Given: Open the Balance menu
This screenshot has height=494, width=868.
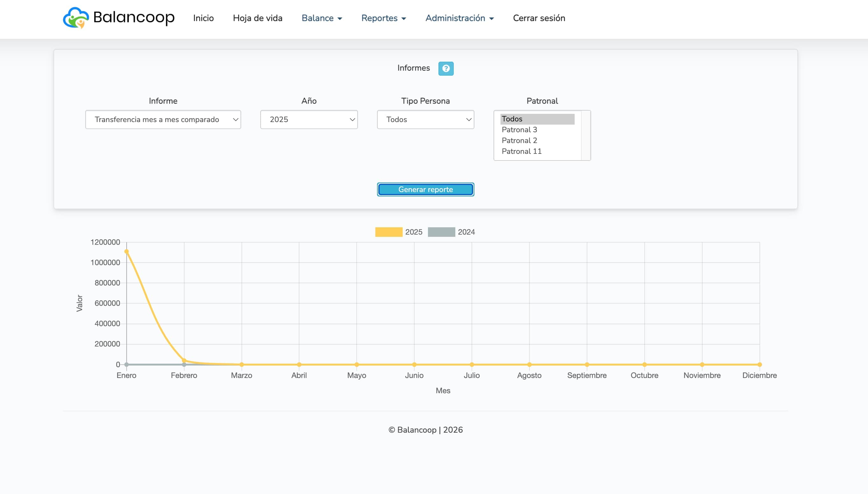Looking at the screenshot, I should (x=321, y=18).
